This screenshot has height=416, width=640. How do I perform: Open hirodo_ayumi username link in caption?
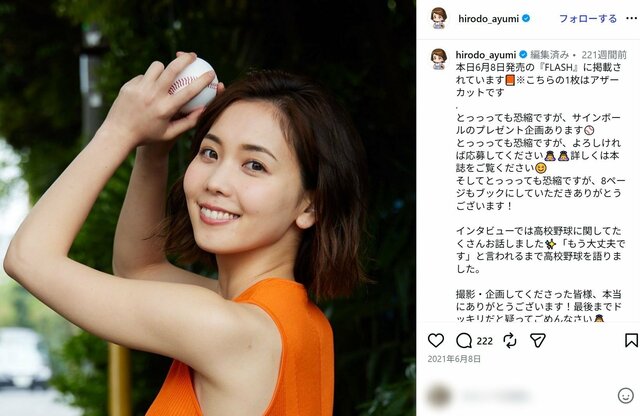(486, 54)
